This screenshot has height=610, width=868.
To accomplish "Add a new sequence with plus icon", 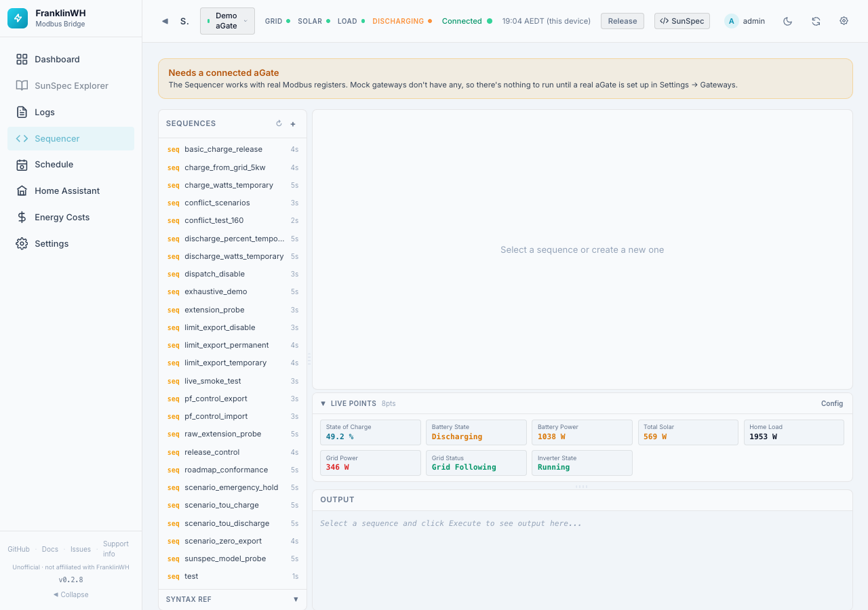I will (x=293, y=124).
